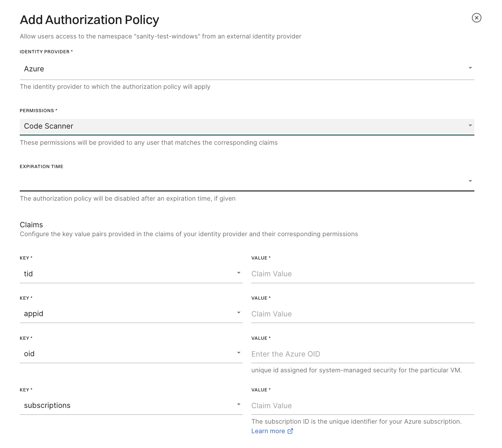The height and width of the screenshot is (448, 502).
Task: Click the appid key dropdown caret
Action: pyautogui.click(x=239, y=312)
